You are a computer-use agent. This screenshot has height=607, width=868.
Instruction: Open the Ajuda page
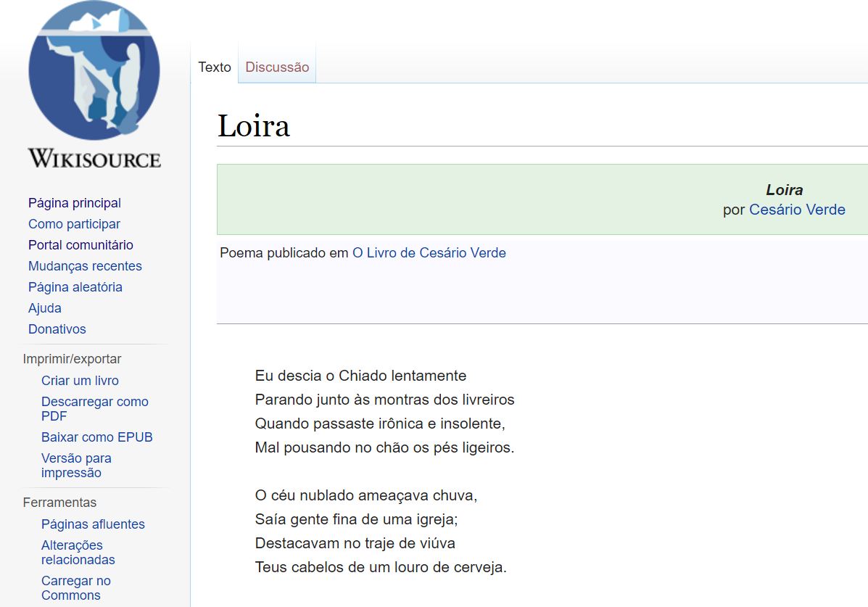[x=45, y=308]
